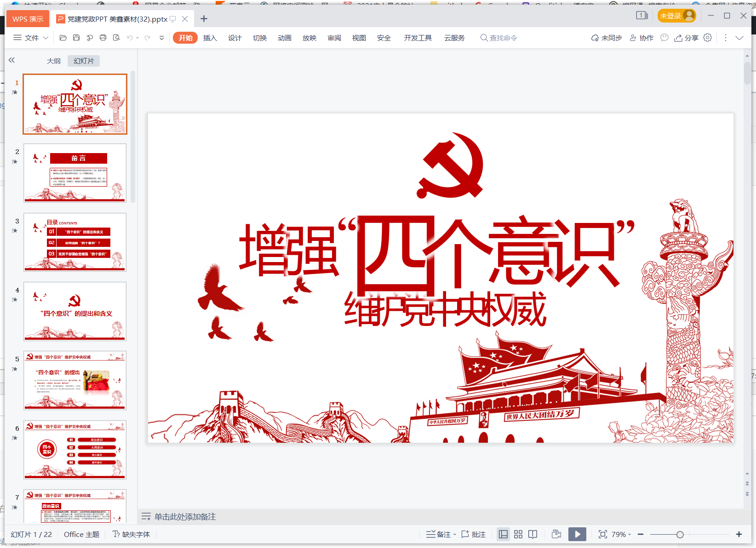Open a new tab with plus icon
The image size is (756, 548).
pos(204,19)
